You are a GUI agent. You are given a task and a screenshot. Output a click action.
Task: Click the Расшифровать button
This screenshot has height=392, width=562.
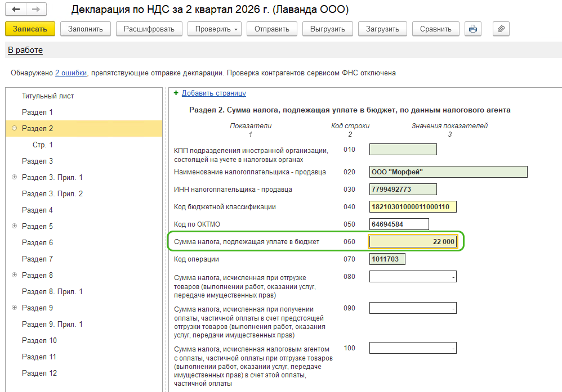point(149,29)
